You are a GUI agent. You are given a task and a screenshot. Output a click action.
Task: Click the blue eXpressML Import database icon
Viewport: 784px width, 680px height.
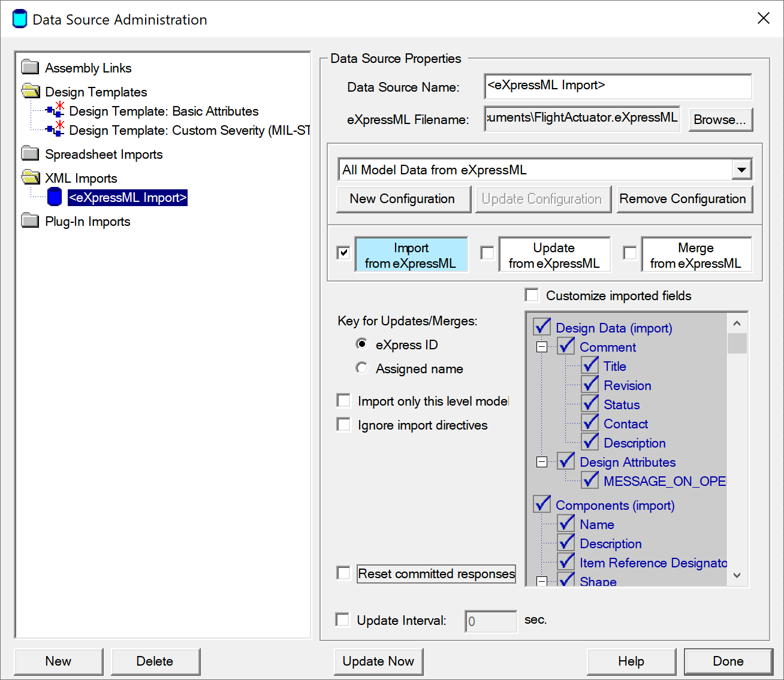click(55, 197)
